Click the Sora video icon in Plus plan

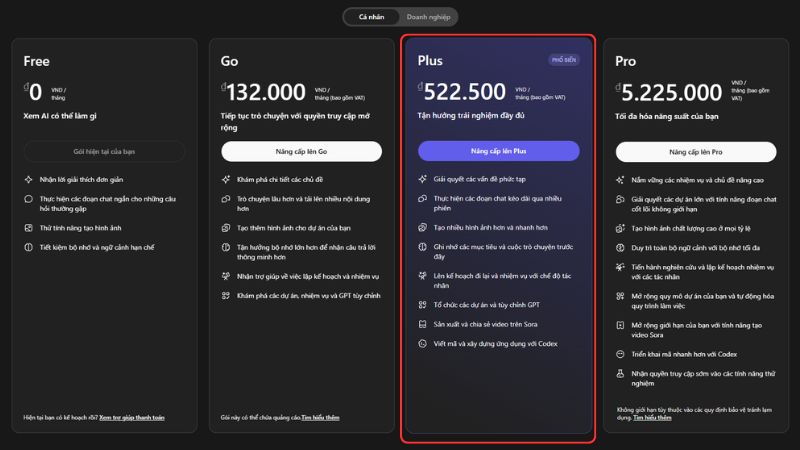(x=424, y=324)
